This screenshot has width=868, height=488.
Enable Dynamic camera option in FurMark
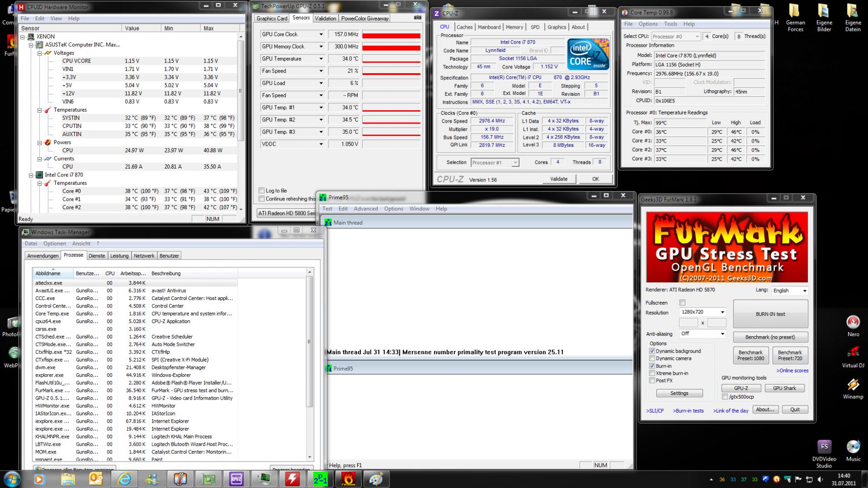click(652, 358)
